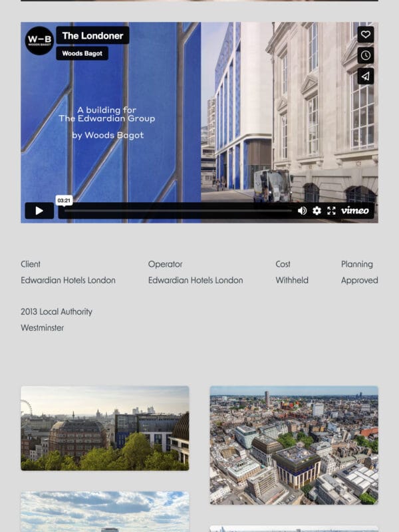
Task: Open the Vimeo logo link
Action: 355,210
